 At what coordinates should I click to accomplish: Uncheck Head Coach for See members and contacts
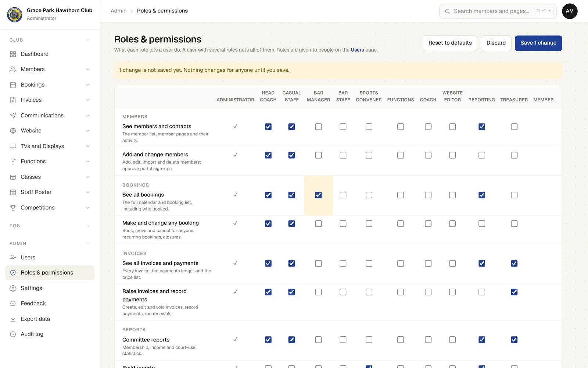(268, 127)
